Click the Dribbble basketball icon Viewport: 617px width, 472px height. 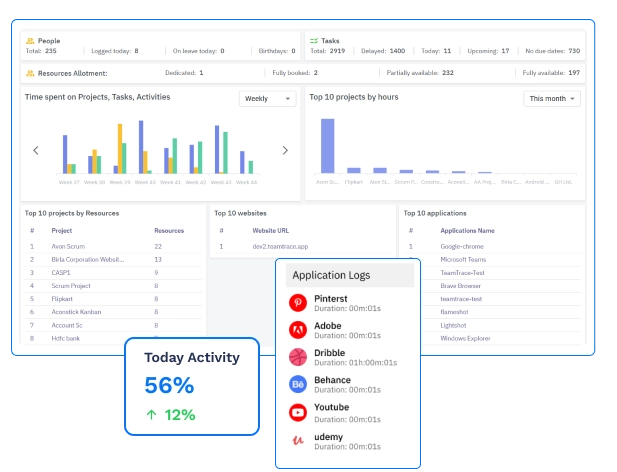coord(297,357)
